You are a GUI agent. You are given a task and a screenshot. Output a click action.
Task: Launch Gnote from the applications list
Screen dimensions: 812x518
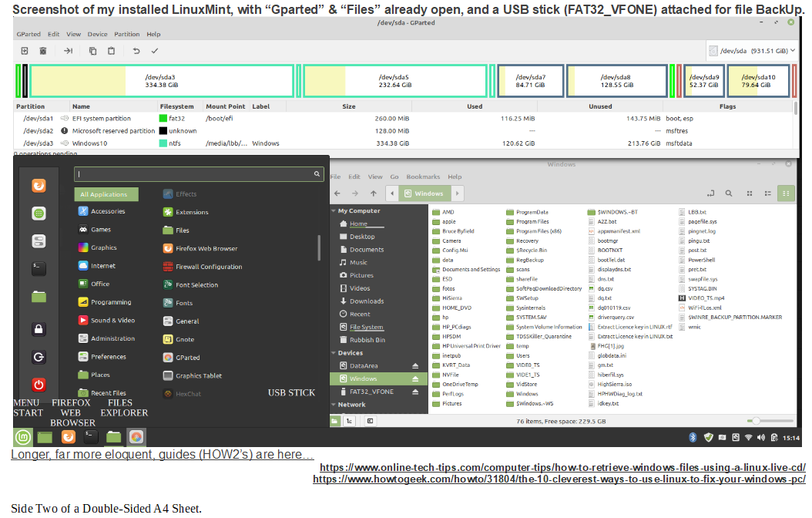(x=179, y=339)
